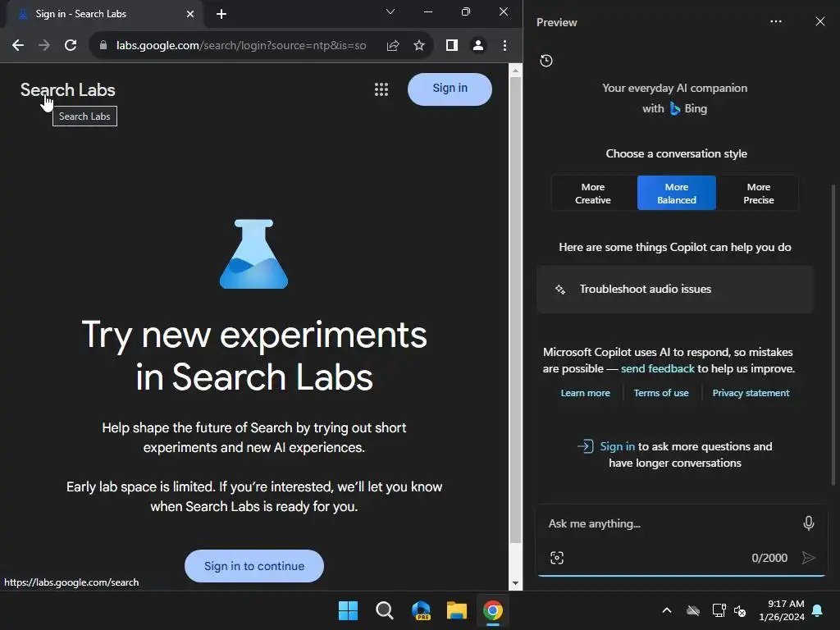Screen dimensions: 840x630
Task: Launch Copilot preview from the taskbar
Action: tap(421, 610)
